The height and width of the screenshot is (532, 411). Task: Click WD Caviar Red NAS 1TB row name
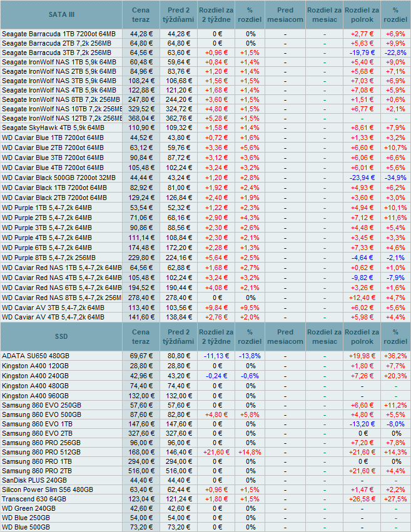62,268
